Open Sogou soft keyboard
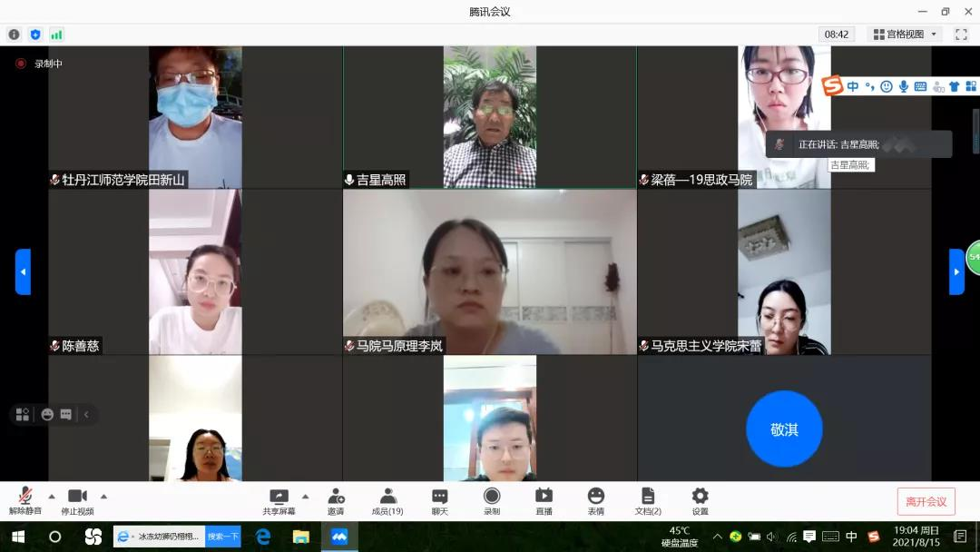980x552 pixels. point(920,87)
